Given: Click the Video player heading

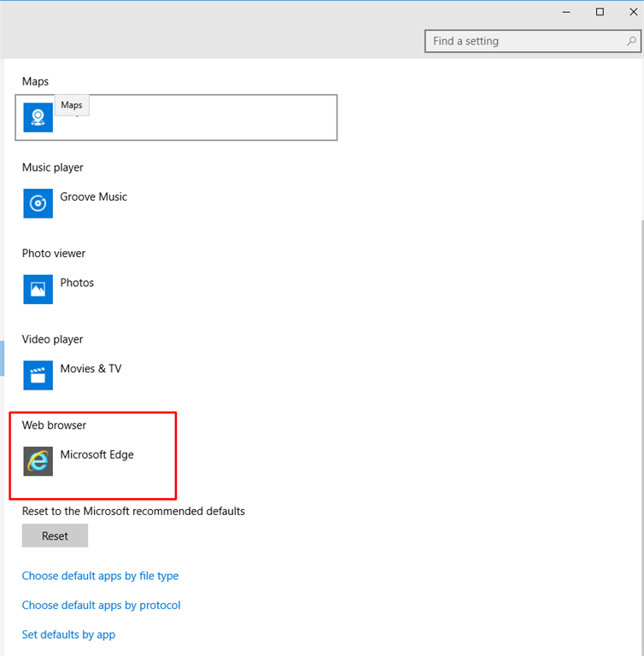Looking at the screenshot, I should click(x=52, y=339).
